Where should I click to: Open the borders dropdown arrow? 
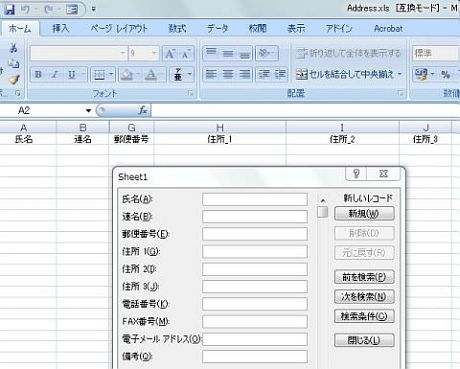click(111, 74)
